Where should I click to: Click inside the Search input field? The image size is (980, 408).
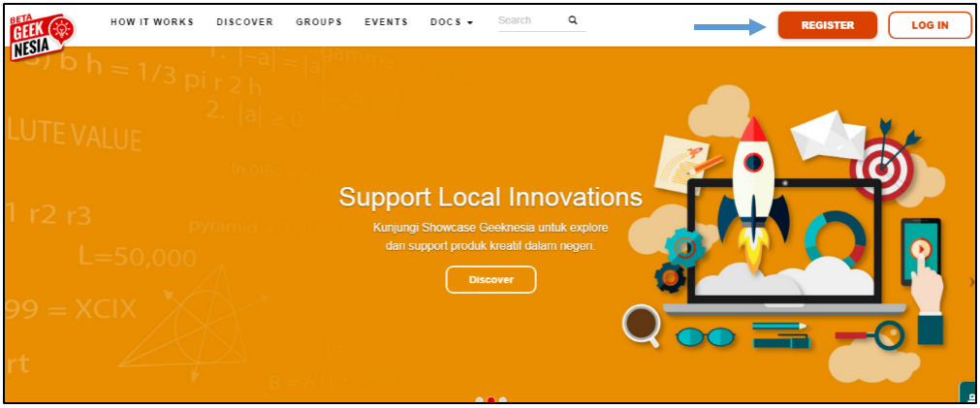coord(531,20)
